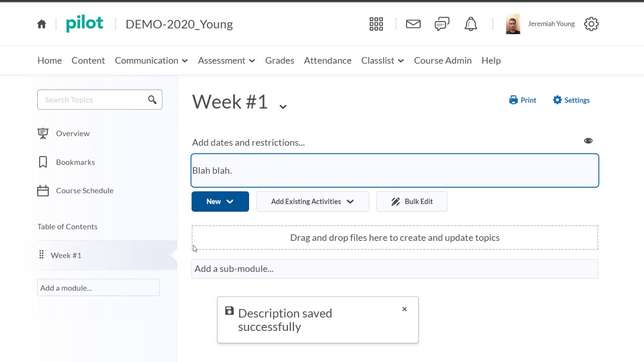Open Add Existing Activities dropdown
The height and width of the screenshot is (362, 644).
pyautogui.click(x=312, y=202)
